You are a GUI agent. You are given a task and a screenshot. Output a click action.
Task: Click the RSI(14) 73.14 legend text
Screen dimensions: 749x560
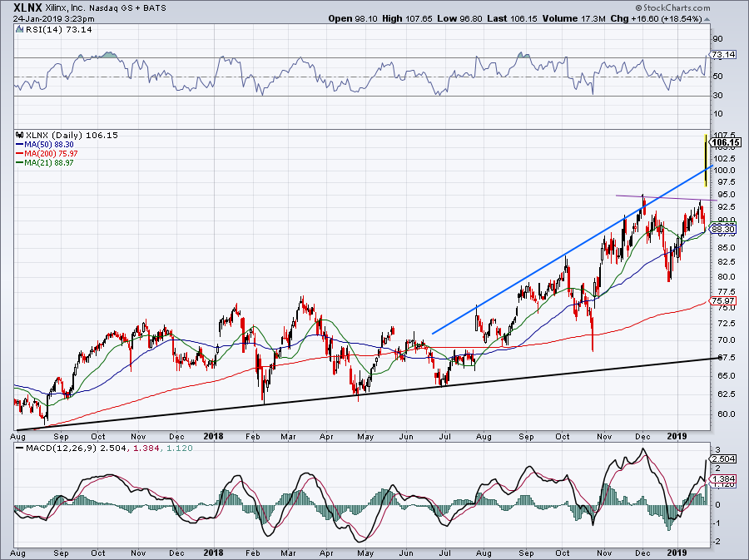(59, 29)
